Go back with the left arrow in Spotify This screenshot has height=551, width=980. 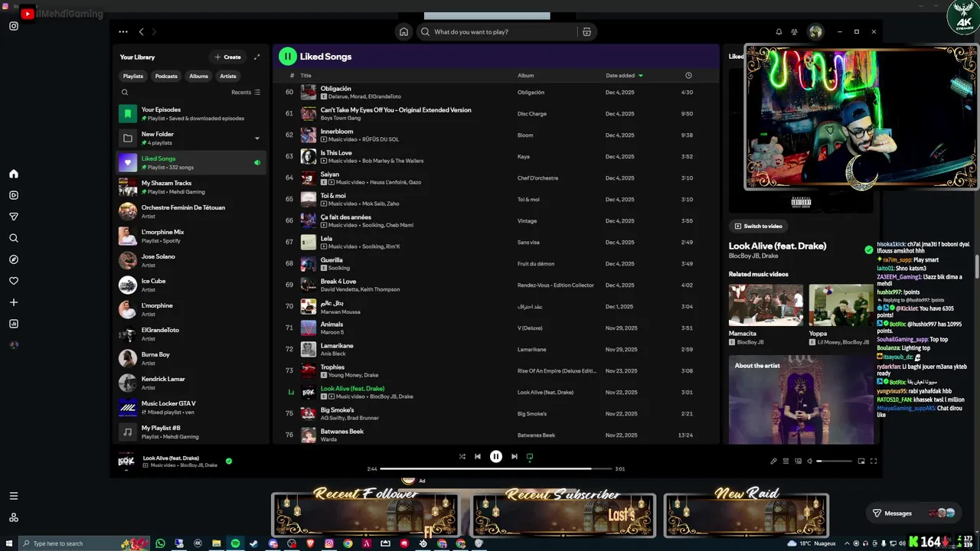click(x=141, y=32)
